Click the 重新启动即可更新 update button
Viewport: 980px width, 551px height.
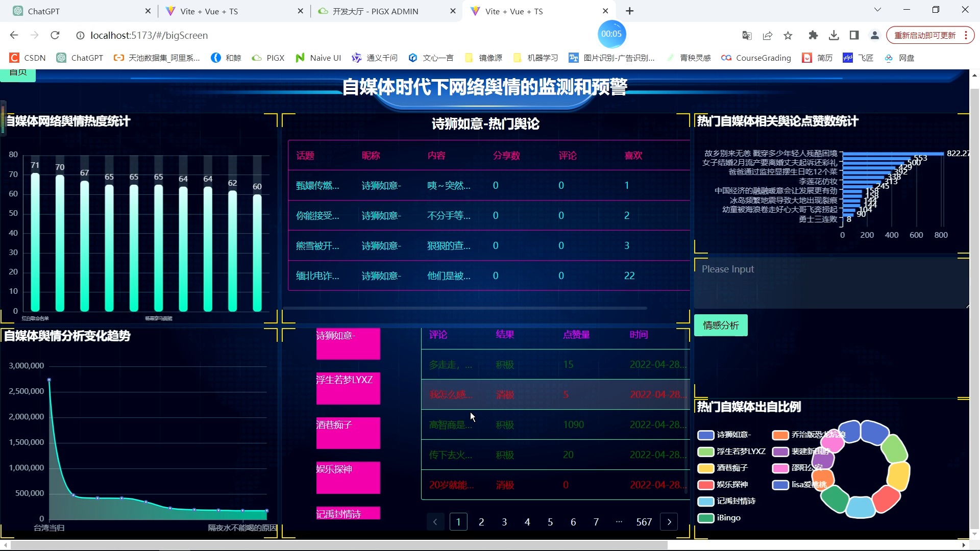click(x=930, y=35)
